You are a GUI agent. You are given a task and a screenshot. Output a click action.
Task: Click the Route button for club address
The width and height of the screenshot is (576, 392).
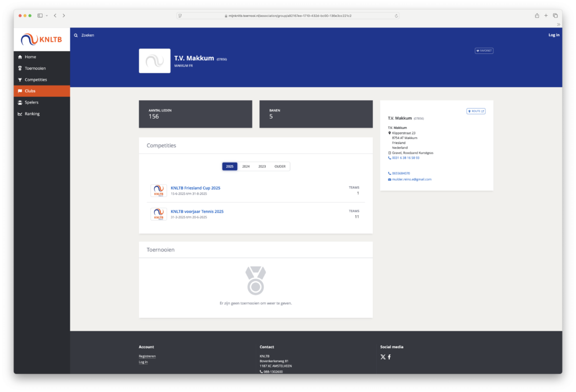coord(476,111)
